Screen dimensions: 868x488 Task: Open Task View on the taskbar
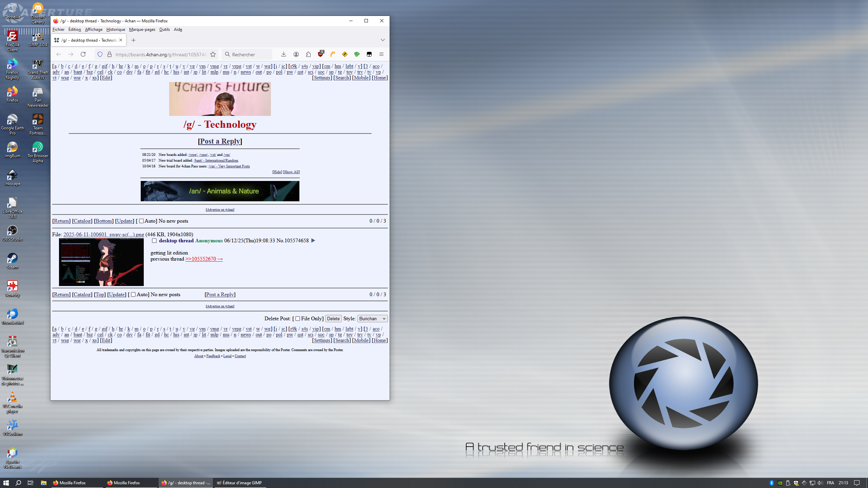31,483
